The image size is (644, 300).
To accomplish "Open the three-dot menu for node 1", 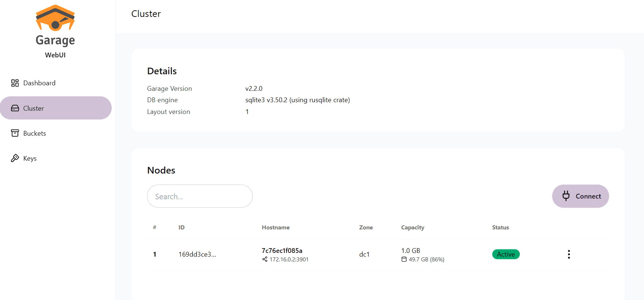I will [x=569, y=254].
